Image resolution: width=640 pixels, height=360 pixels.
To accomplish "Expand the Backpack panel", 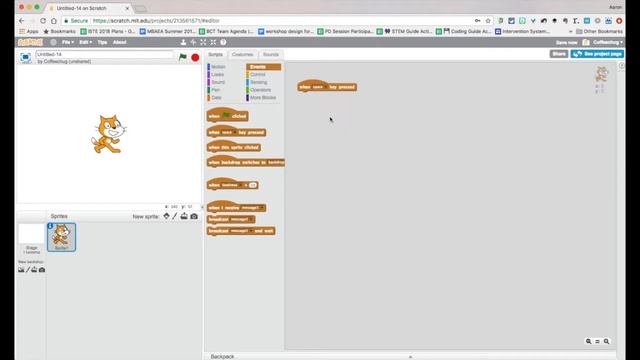I will 410,356.
